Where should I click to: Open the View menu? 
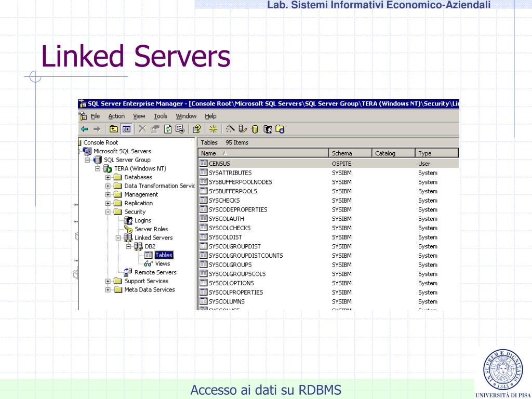pos(139,116)
